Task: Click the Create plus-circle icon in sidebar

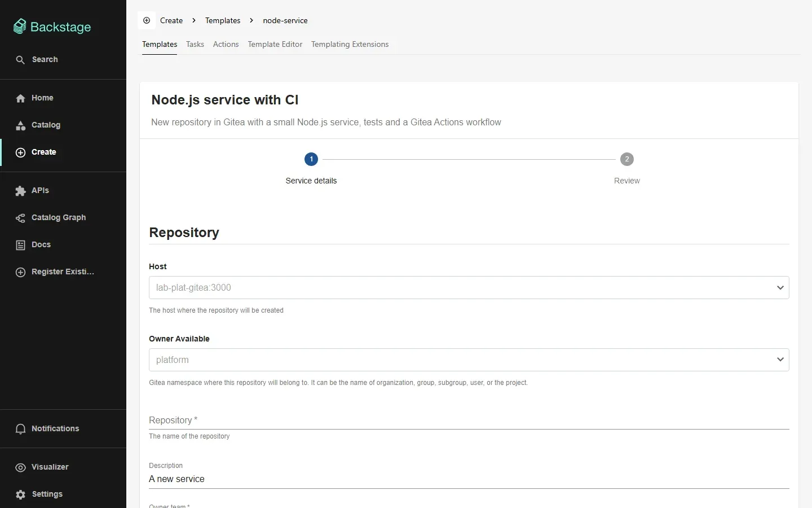Action: click(x=20, y=152)
